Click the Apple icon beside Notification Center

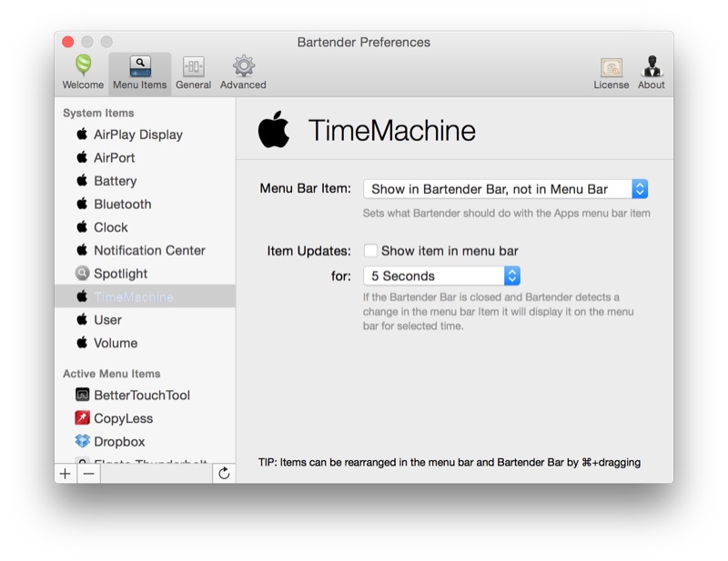tap(82, 250)
